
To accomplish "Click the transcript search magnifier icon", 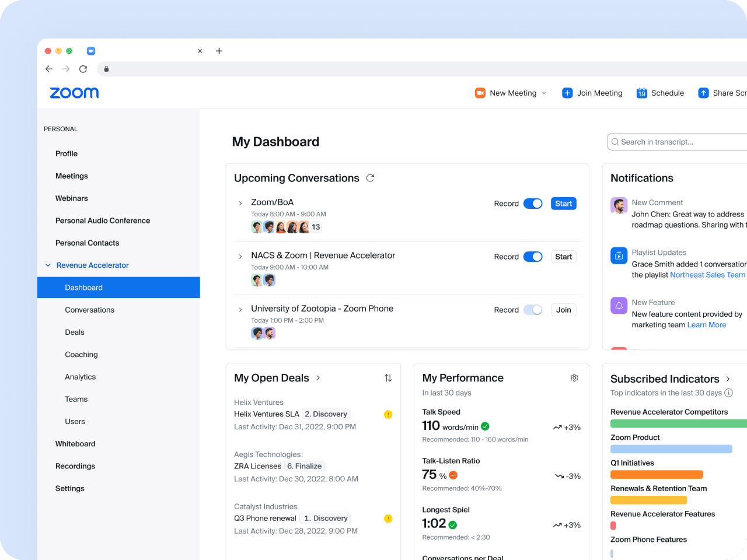I will coord(615,142).
